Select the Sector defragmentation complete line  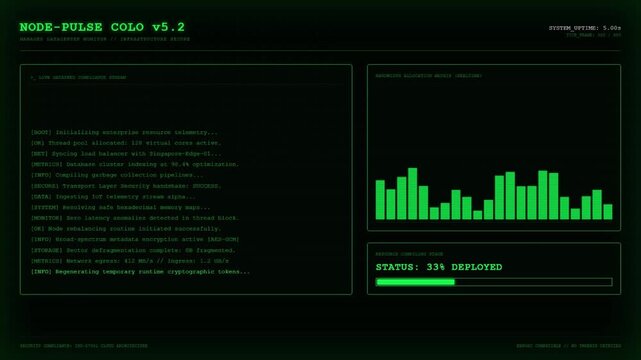tap(133, 250)
